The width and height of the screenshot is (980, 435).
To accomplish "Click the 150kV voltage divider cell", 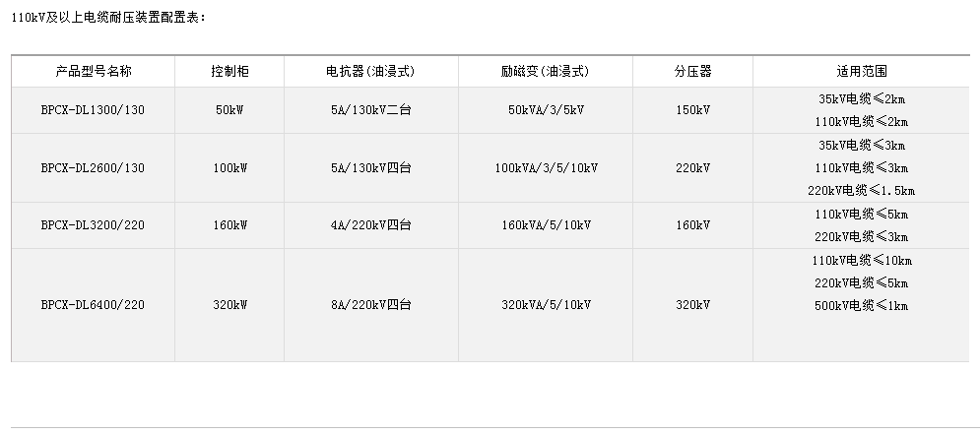I will tap(692, 109).
